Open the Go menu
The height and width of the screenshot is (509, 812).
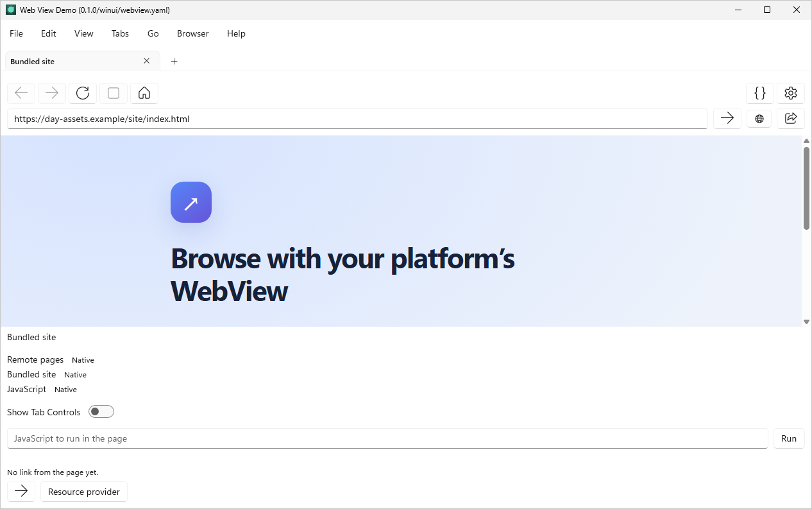point(153,33)
